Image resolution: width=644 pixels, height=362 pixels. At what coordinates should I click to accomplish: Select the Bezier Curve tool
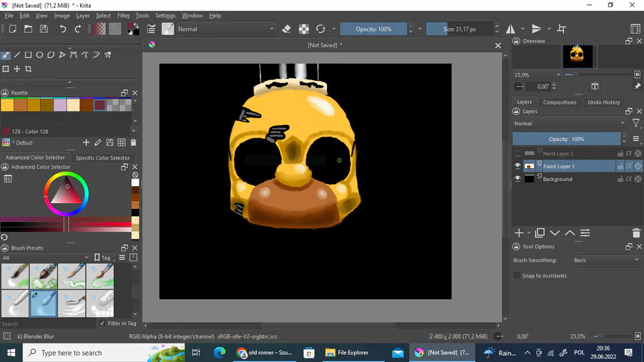[74, 54]
